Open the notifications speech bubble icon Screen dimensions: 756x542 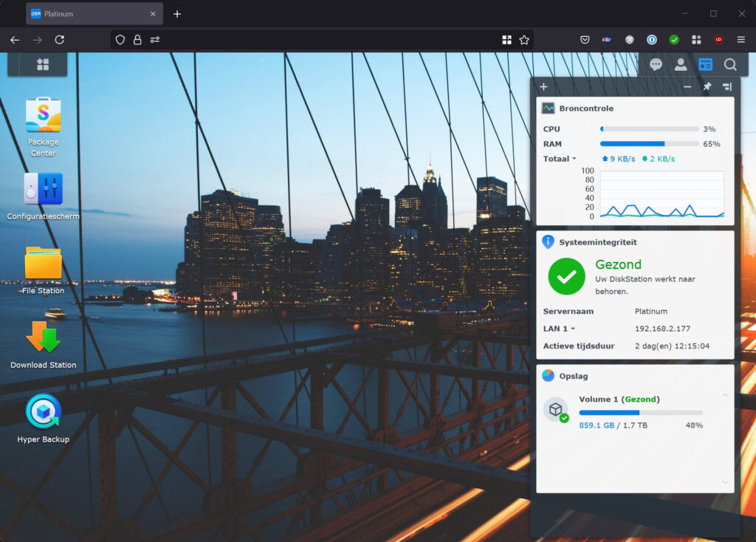tap(656, 65)
